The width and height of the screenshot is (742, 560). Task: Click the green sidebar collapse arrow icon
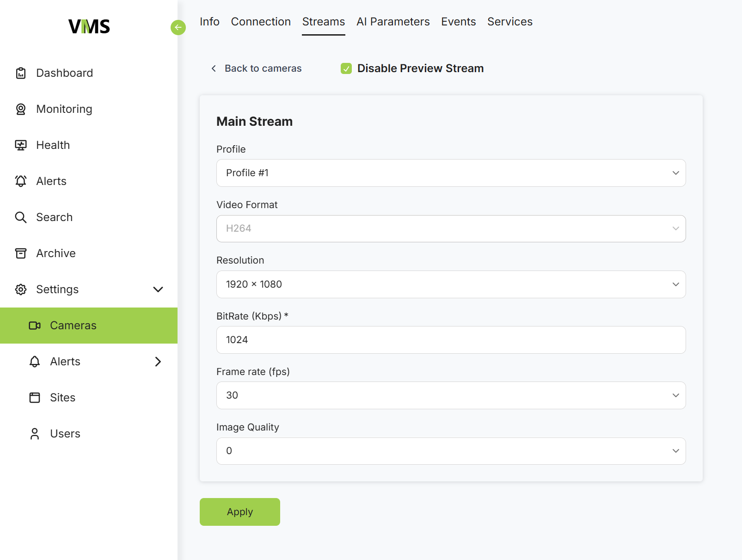point(178,28)
